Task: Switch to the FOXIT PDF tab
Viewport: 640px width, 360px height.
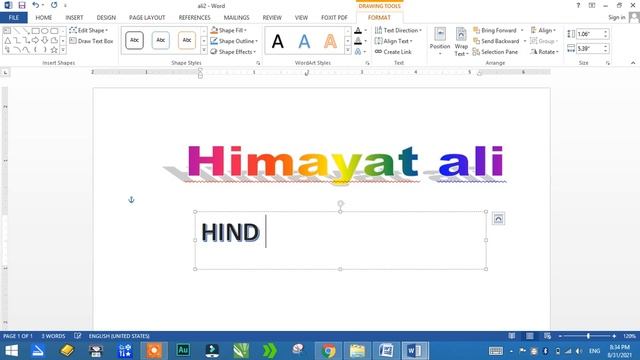Action: [334, 18]
